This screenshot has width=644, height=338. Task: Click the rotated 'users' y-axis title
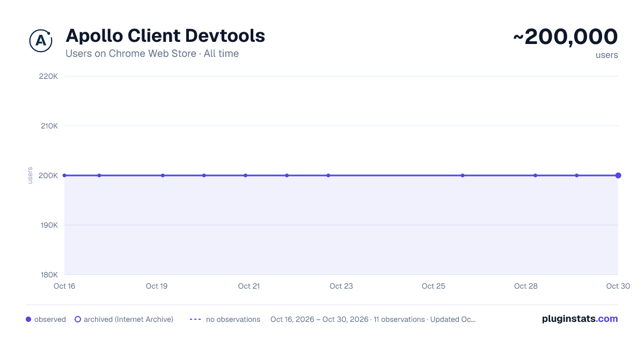(x=30, y=175)
